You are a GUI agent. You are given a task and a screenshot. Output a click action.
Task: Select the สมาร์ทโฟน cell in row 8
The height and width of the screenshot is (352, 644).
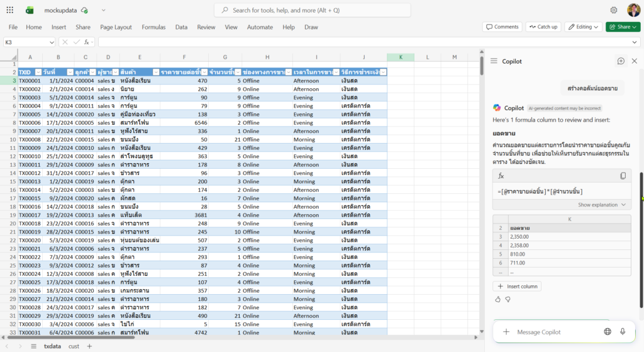point(140,123)
